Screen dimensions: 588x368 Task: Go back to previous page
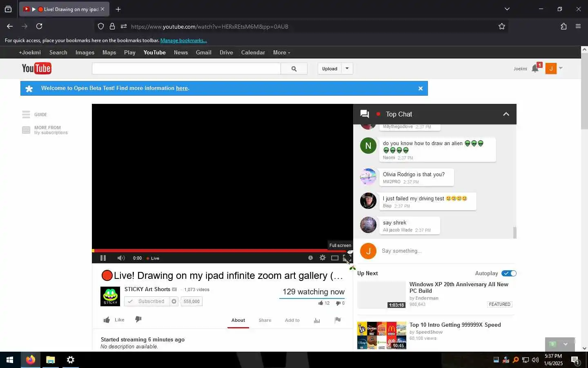click(10, 26)
